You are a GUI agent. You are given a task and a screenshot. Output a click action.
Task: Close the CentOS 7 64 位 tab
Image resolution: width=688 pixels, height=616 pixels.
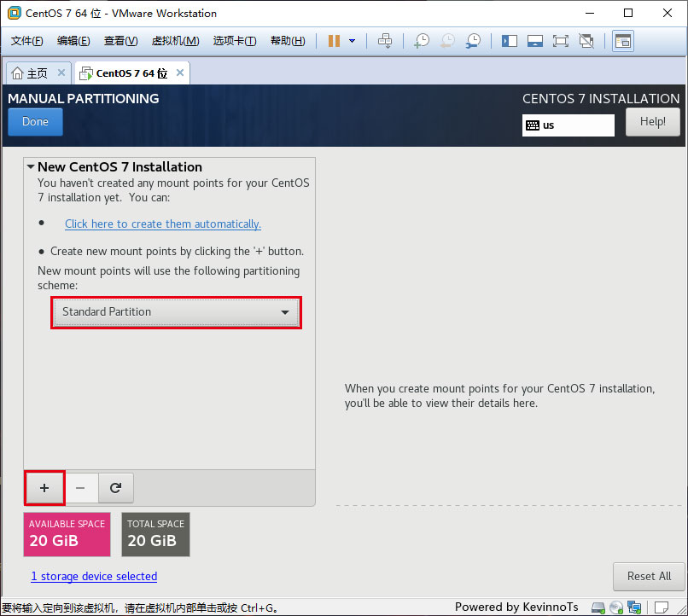(x=180, y=73)
